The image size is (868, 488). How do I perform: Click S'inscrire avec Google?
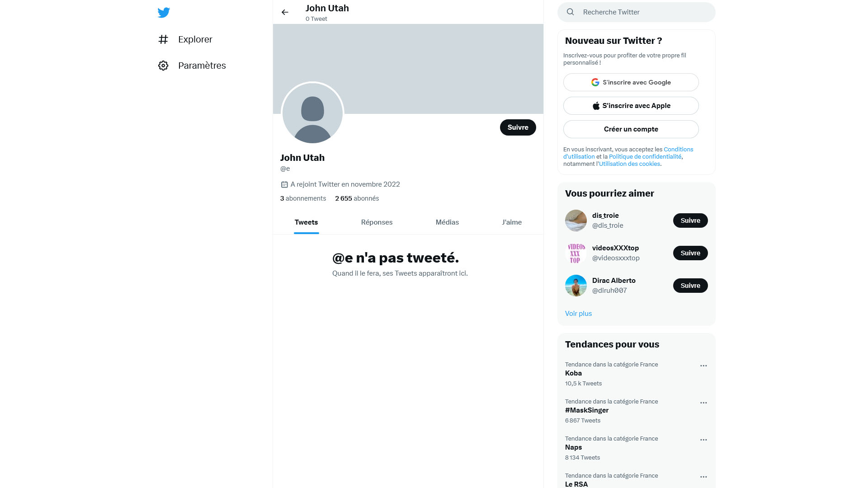[631, 82]
